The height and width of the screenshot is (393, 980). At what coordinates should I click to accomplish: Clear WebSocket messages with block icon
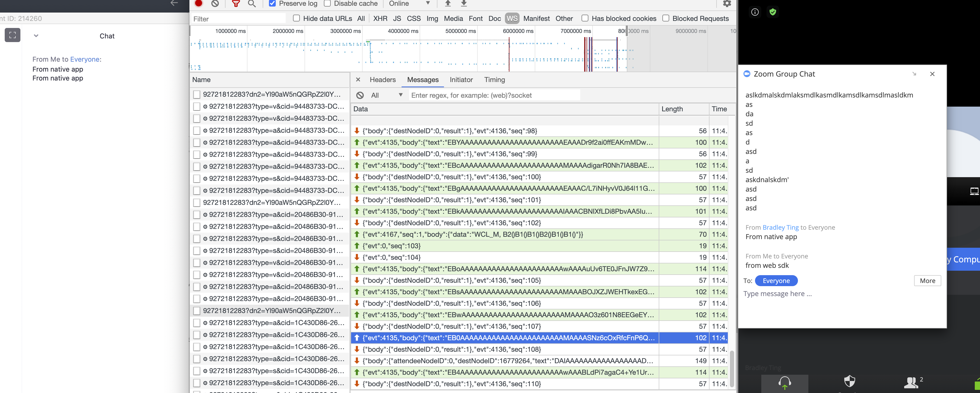pos(360,95)
